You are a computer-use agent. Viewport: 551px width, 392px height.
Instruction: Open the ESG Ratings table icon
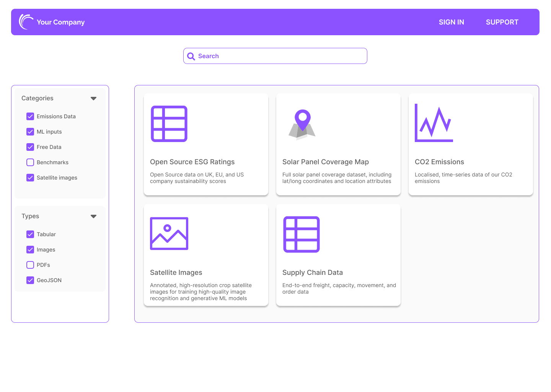tap(169, 124)
